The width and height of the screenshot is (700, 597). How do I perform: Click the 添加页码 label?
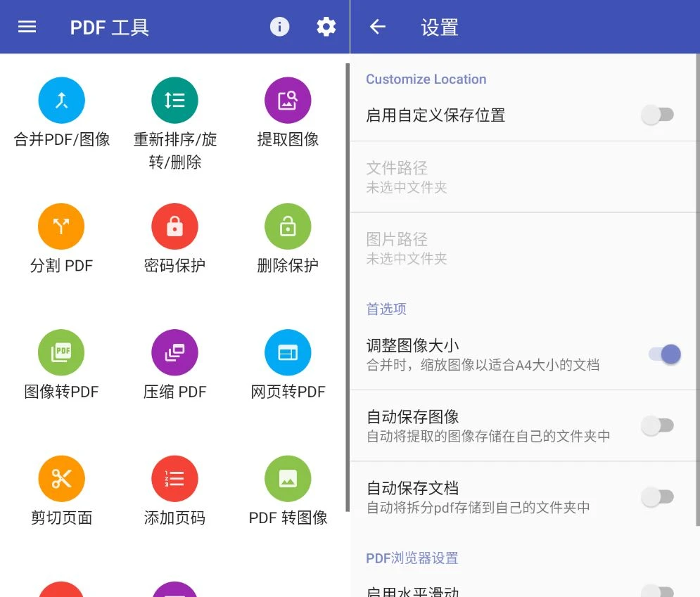click(174, 518)
